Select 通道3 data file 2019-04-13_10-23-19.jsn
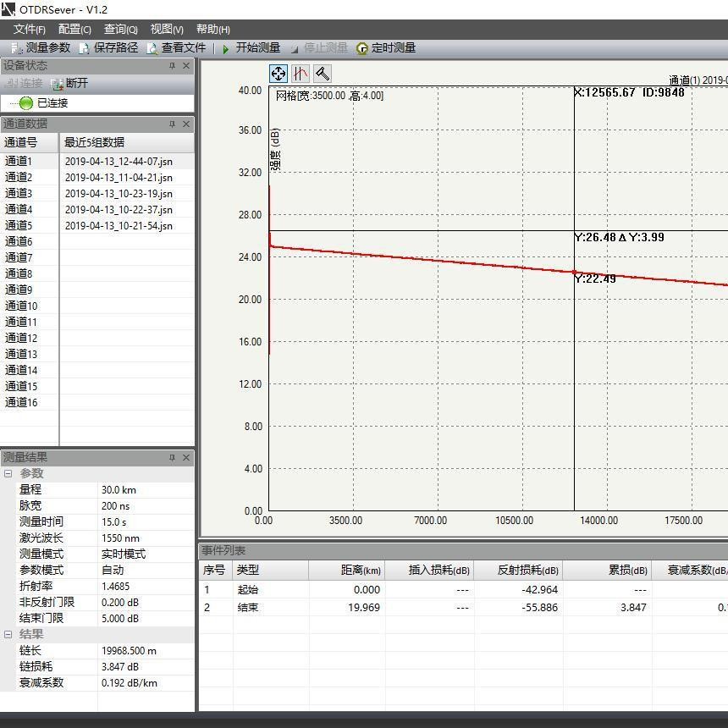 [119, 194]
